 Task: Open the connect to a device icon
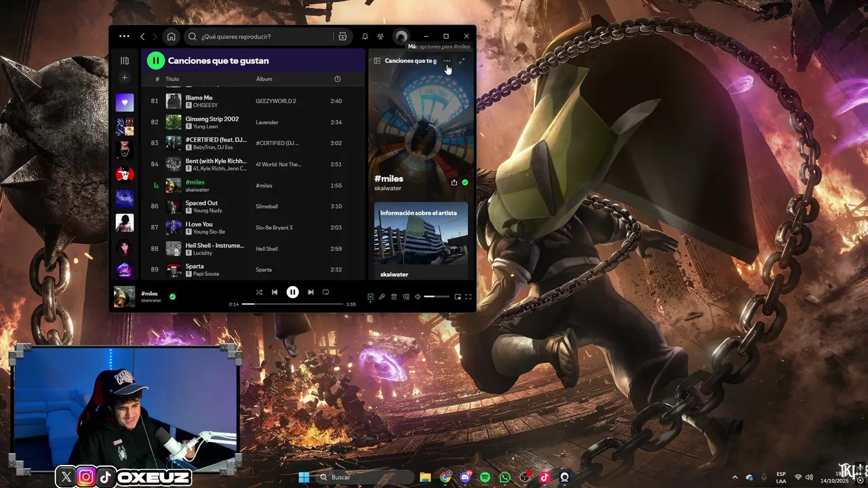coord(406,296)
